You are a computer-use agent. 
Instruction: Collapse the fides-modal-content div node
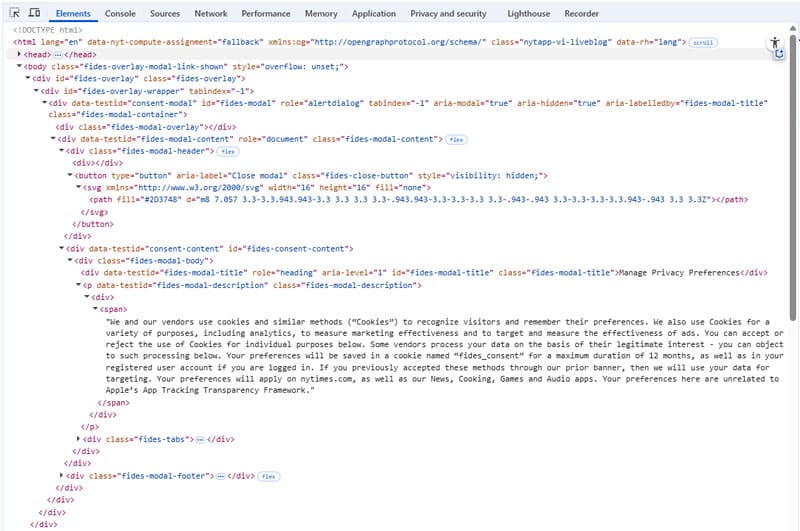(x=53, y=139)
